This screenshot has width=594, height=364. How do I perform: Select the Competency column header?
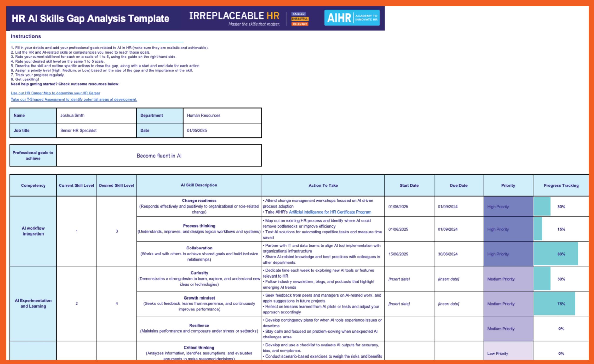tap(33, 185)
